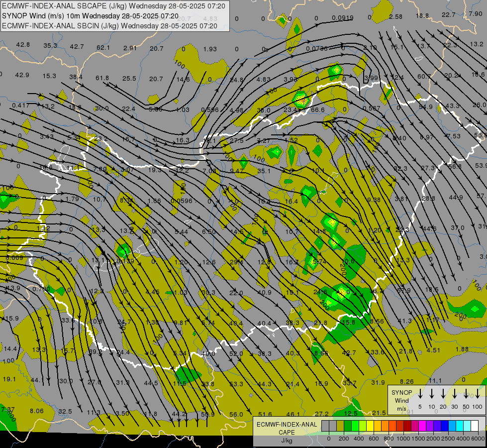
Task: Click the map value 43.3
Action: point(452,106)
